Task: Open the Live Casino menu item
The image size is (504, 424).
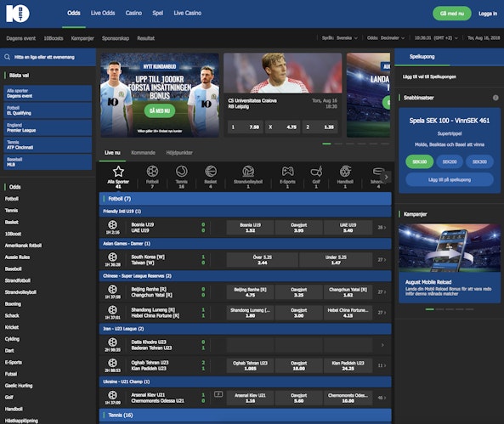Action: pyautogui.click(x=188, y=14)
